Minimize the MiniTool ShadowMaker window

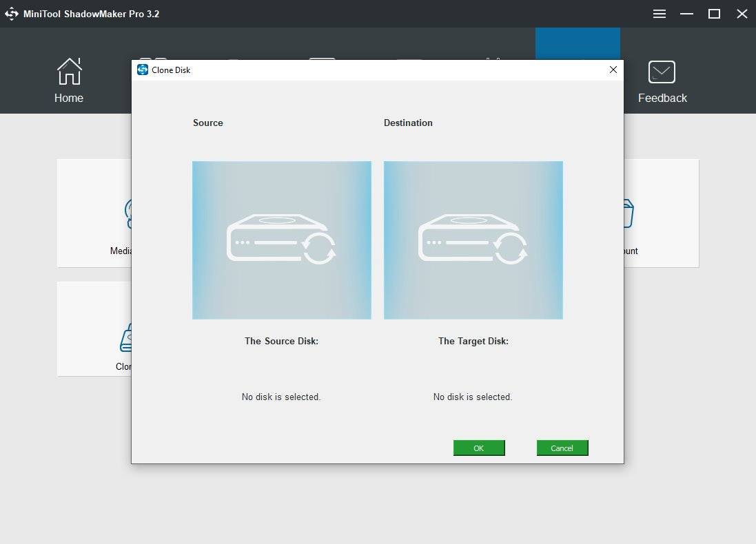(686, 14)
